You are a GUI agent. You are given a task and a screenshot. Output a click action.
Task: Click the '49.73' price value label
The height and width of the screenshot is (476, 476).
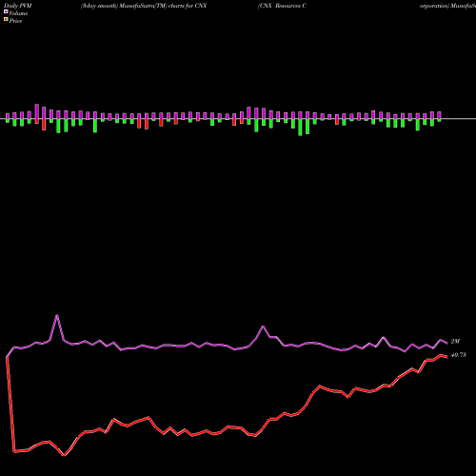point(459,355)
